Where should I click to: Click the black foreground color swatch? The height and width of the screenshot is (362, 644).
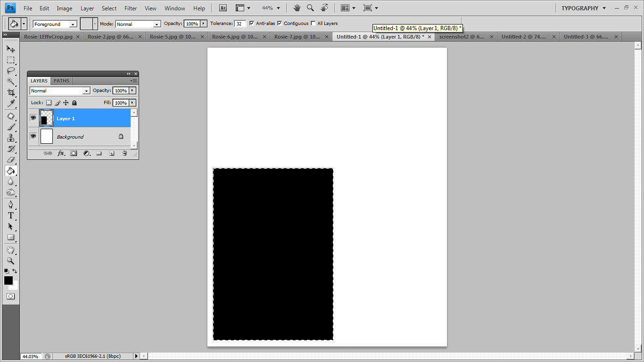8,280
